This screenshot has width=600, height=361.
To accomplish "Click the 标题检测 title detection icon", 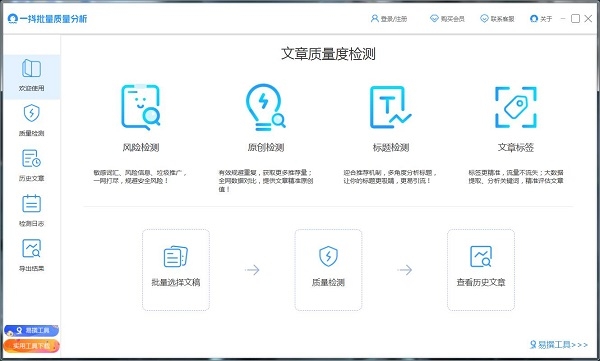I will coord(390,107).
